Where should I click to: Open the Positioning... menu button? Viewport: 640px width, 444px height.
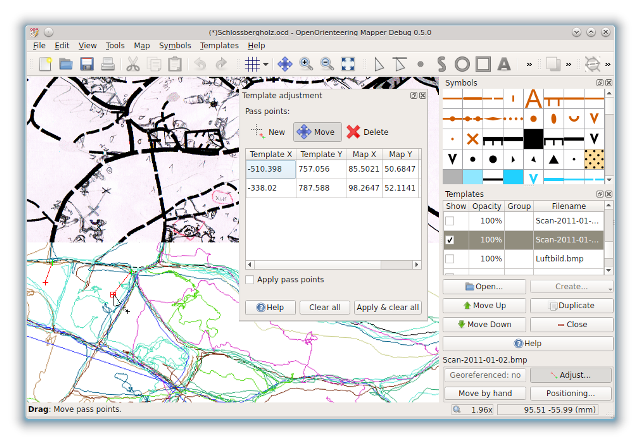click(571, 393)
